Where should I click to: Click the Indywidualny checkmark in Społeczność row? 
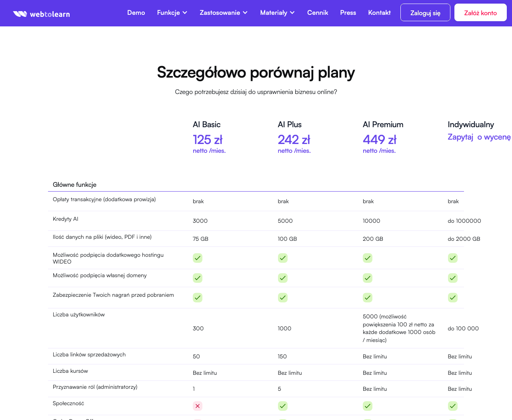[x=453, y=406]
